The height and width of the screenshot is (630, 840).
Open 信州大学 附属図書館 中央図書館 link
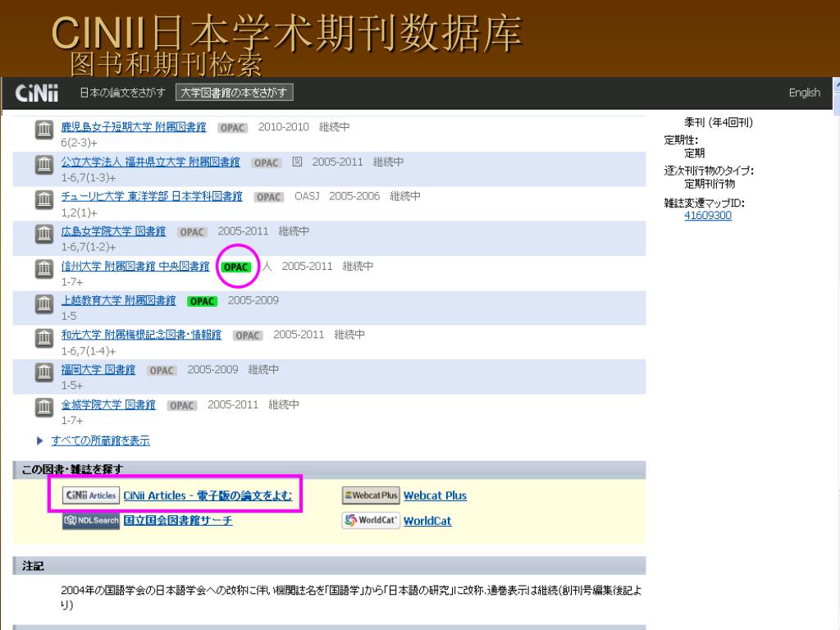tap(135, 266)
